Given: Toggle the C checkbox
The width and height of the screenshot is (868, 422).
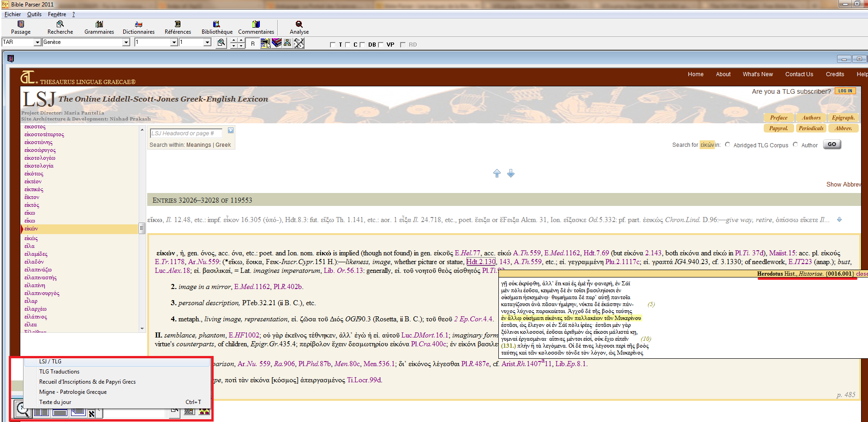Looking at the screenshot, I should pos(347,45).
